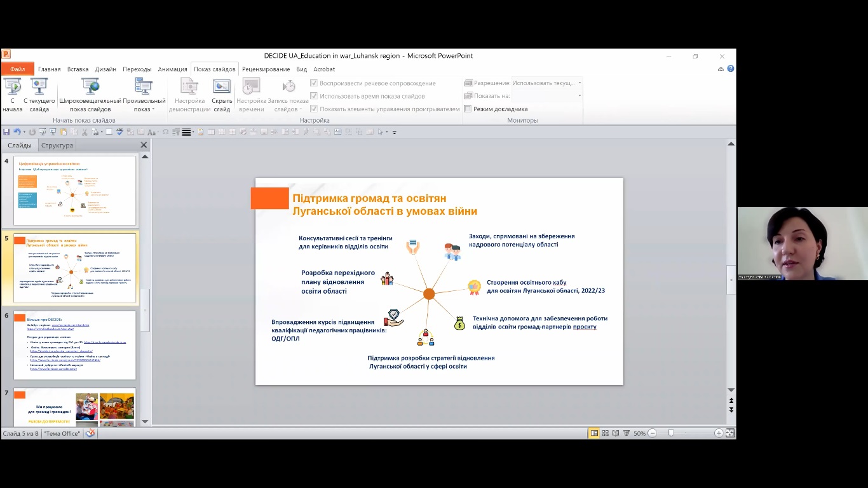The height and width of the screenshot is (488, 868).
Task: Click Save icon in quick access toolbar
Action: [6, 132]
